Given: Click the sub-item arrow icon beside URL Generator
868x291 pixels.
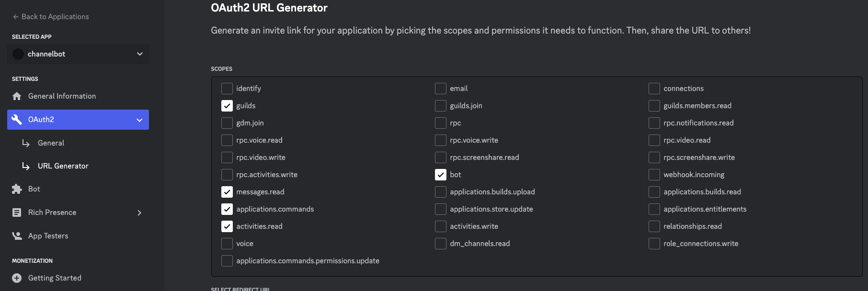Looking at the screenshot, I should point(26,166).
